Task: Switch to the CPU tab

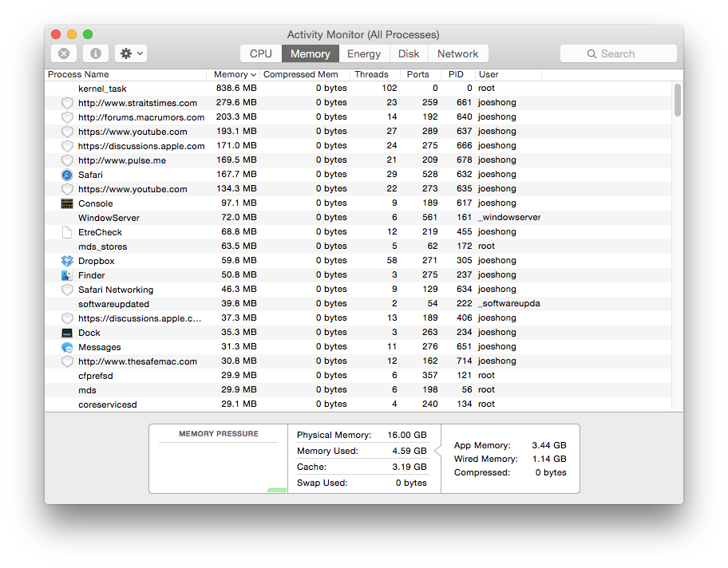Action: (x=261, y=53)
